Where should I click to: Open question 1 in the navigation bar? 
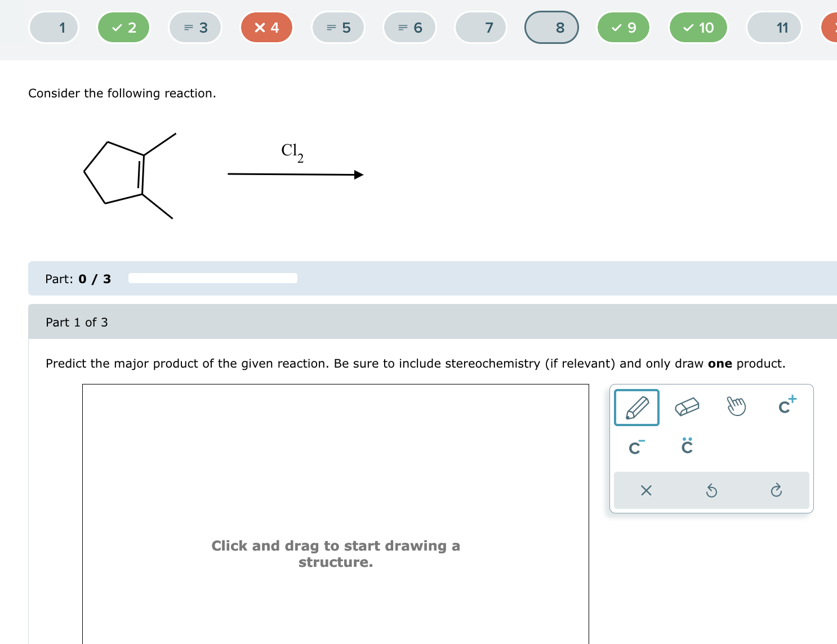click(54, 27)
